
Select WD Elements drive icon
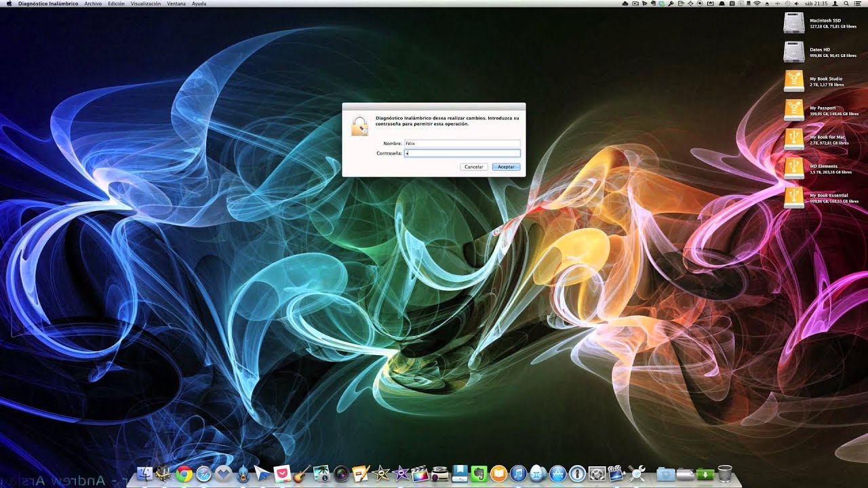794,168
